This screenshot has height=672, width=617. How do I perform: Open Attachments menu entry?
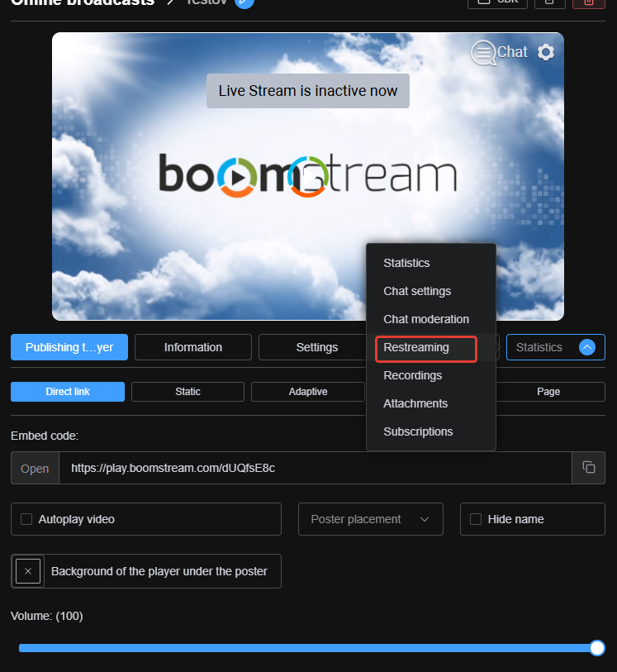[415, 403]
